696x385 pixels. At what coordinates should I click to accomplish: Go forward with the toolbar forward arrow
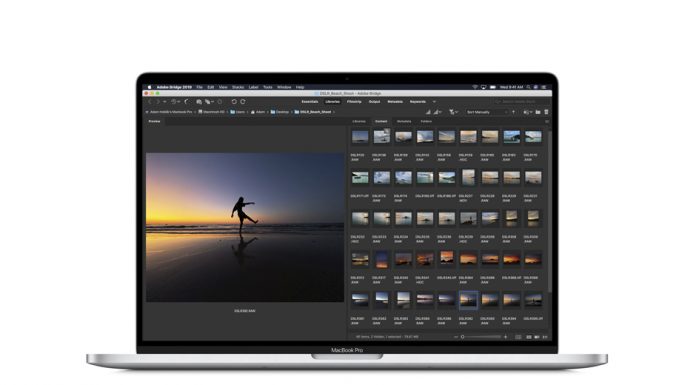158,102
